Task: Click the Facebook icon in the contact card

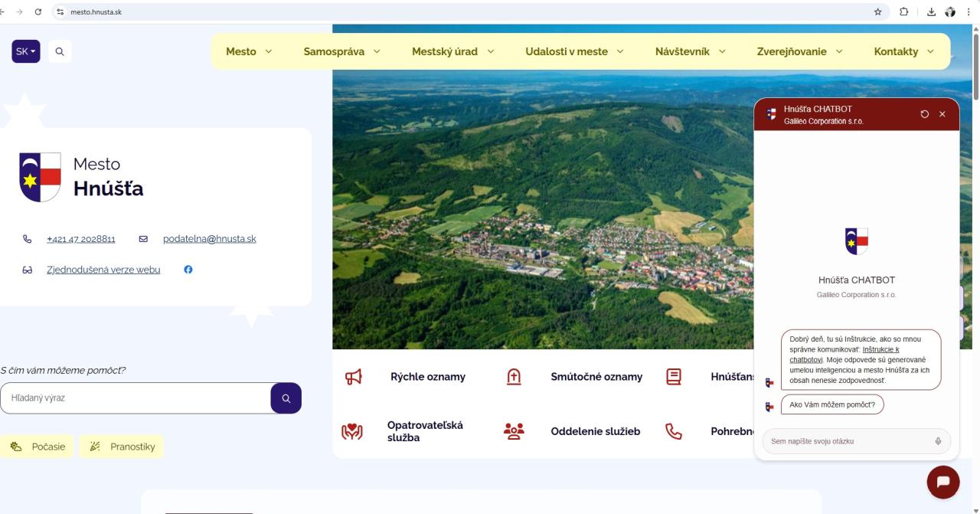Action: (x=188, y=270)
